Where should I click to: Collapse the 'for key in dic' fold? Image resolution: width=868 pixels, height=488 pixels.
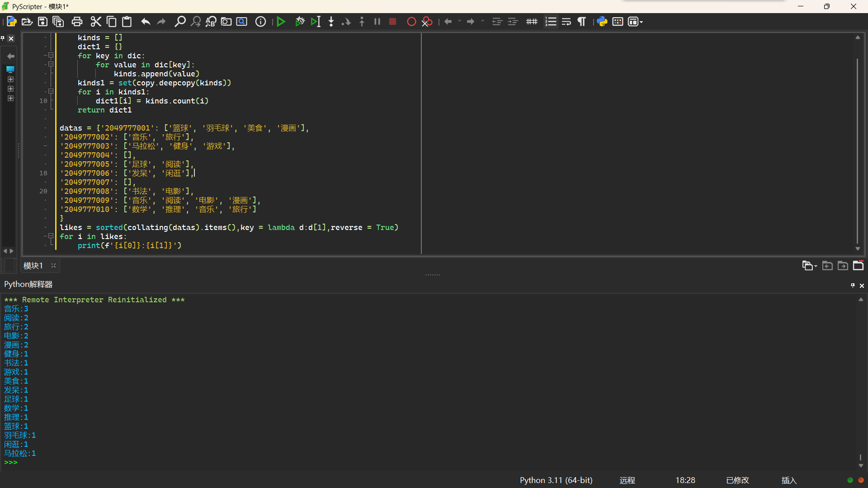[51, 56]
